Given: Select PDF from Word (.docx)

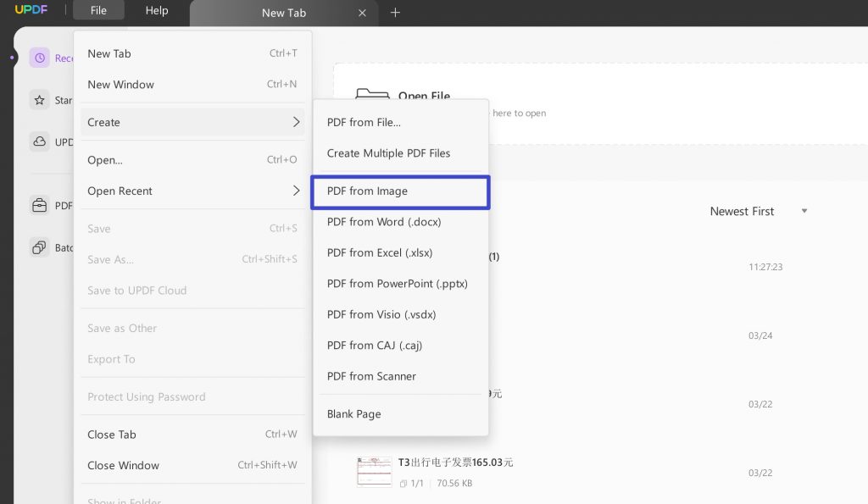Looking at the screenshot, I should pyautogui.click(x=401, y=222).
